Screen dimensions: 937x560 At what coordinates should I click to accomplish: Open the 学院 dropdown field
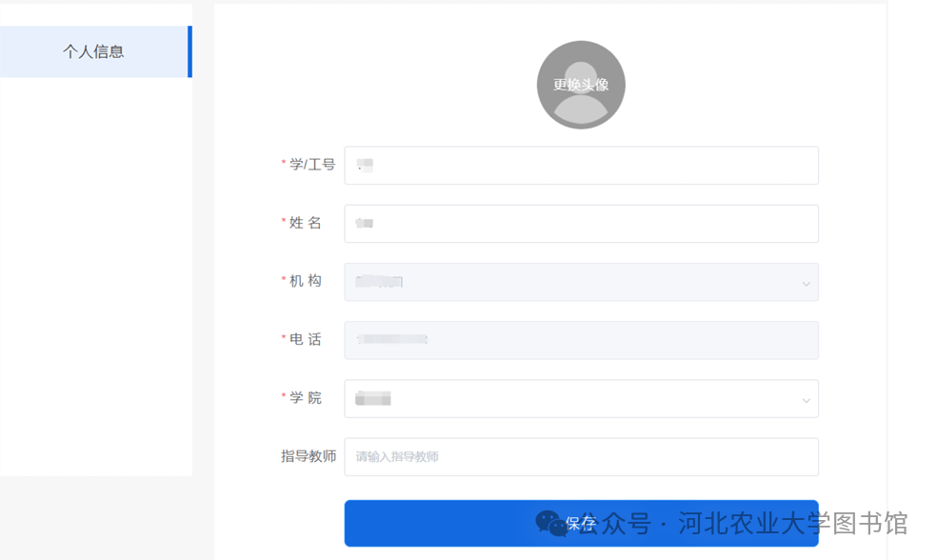coord(581,399)
